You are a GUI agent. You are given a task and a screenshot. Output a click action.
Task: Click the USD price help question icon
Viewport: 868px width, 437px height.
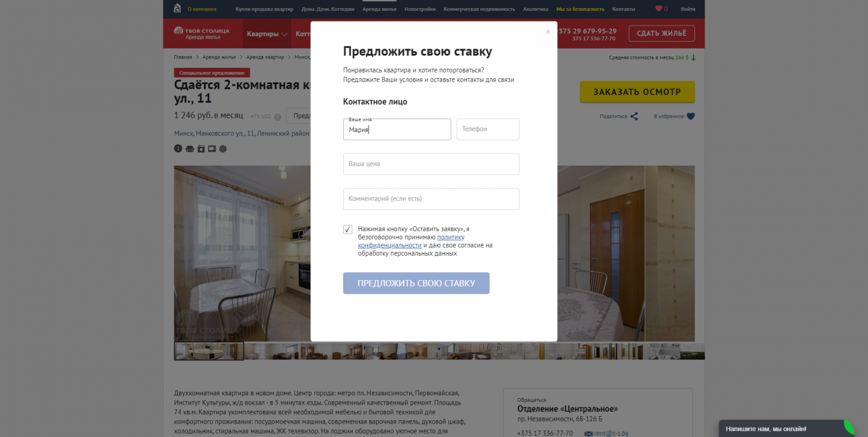[x=278, y=116]
